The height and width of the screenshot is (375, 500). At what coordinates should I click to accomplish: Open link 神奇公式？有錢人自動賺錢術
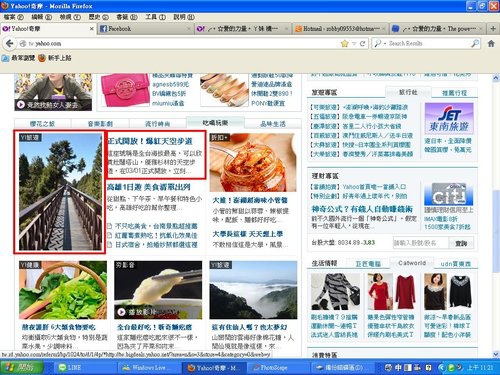click(x=362, y=209)
